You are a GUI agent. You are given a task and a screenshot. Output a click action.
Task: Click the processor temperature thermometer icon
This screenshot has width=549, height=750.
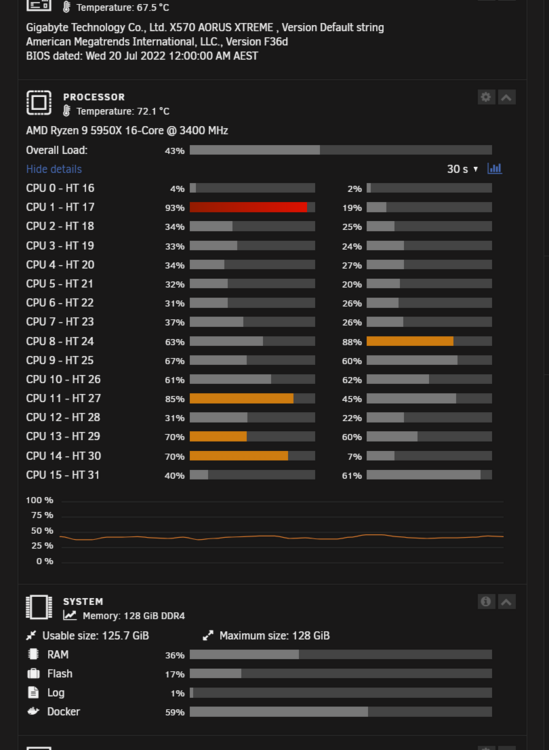[67, 111]
